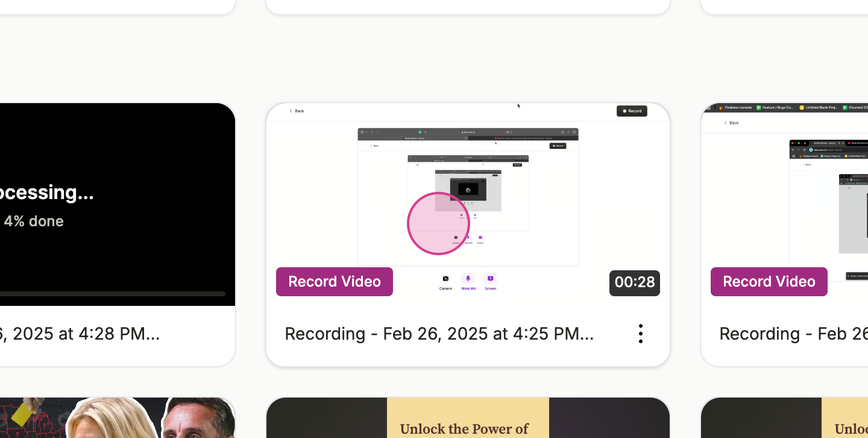Screen dimensions: 868x438
Task: Open the right-hand recording thumbnail with browser tabs
Action: click(784, 204)
